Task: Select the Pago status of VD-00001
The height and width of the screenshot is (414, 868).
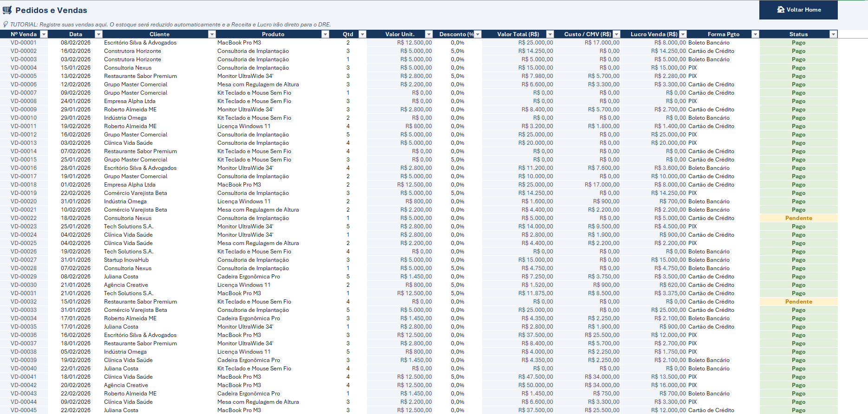Action: click(x=798, y=43)
